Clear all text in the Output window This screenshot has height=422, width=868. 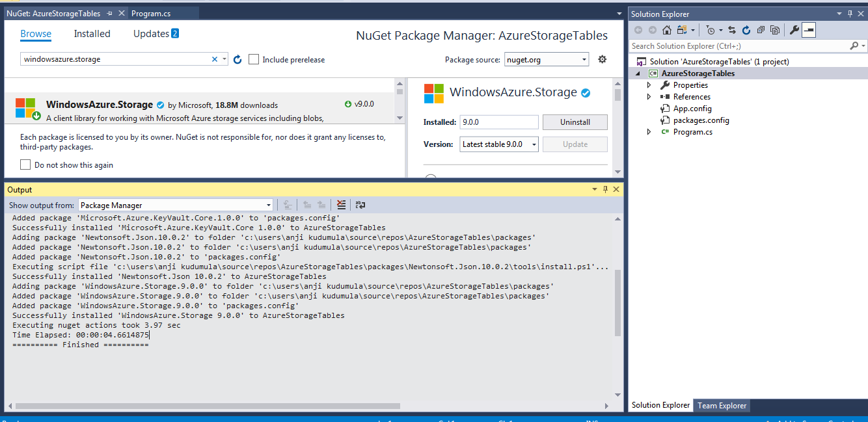pyautogui.click(x=342, y=204)
